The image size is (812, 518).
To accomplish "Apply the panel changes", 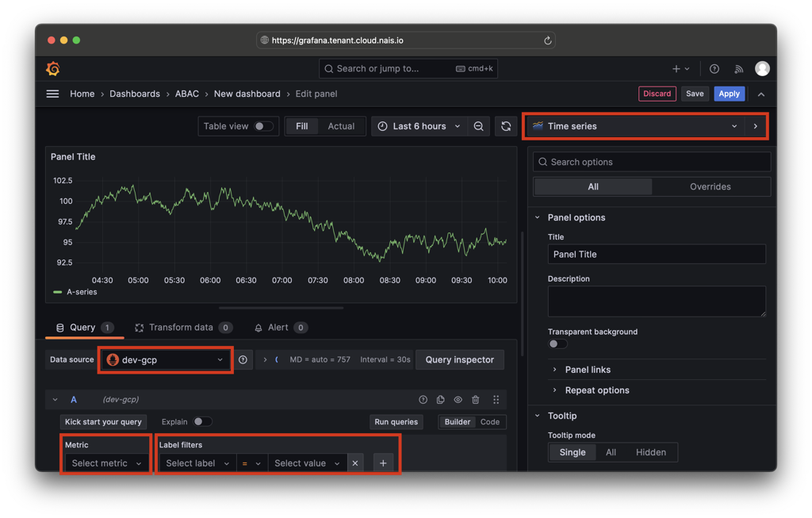I will coord(729,94).
